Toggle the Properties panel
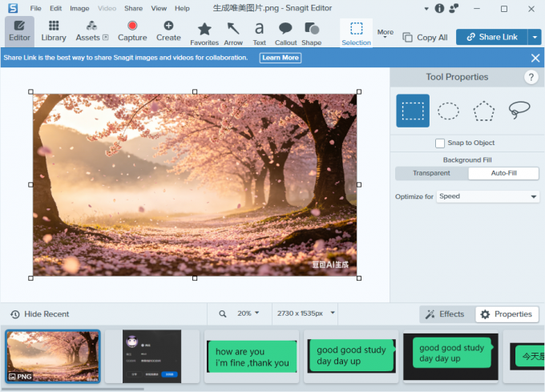This screenshot has width=545, height=392. (507, 314)
